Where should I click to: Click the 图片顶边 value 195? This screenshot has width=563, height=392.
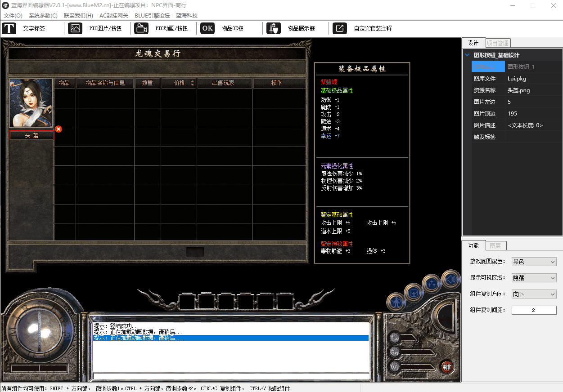click(534, 113)
